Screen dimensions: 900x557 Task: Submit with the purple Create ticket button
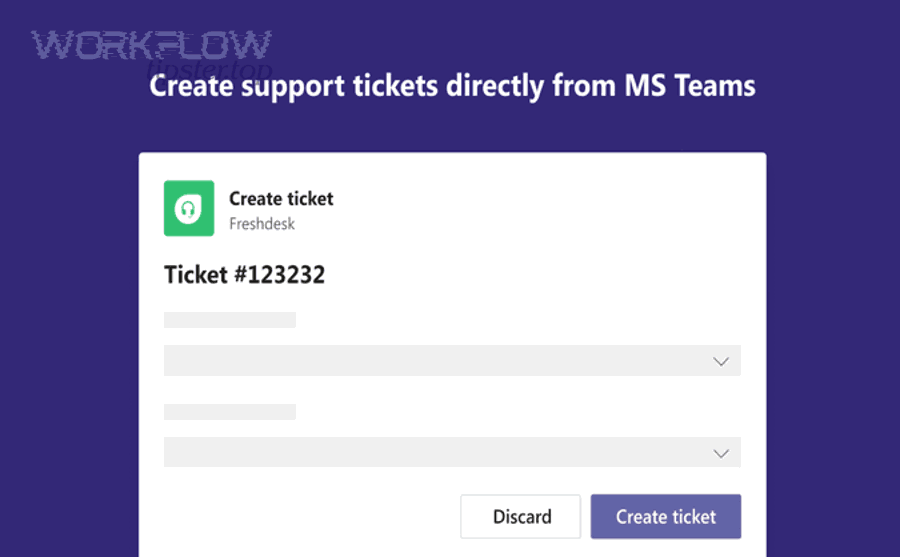pyautogui.click(x=665, y=517)
